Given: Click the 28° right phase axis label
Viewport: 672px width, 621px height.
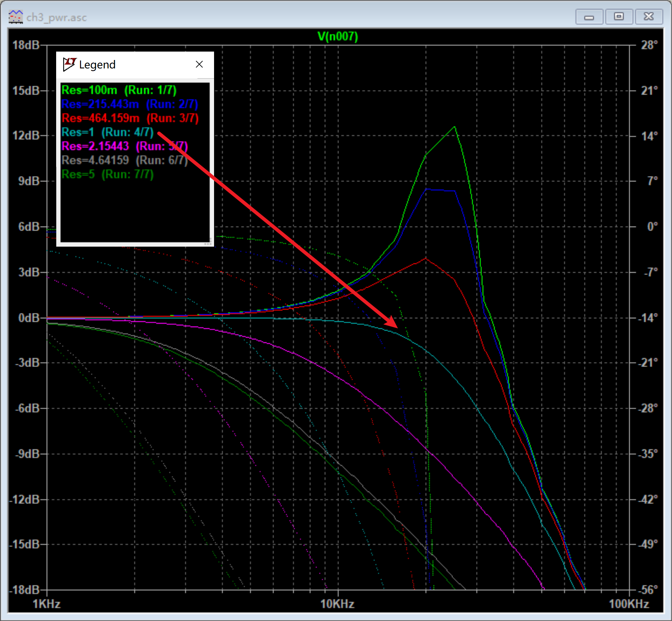Looking at the screenshot, I should 649,45.
